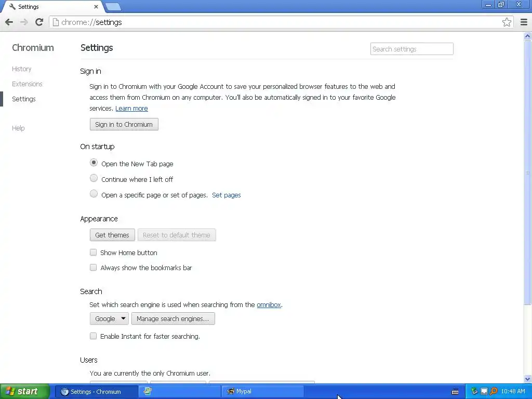The height and width of the screenshot is (399, 532).
Task: Expand the Google search engine dropdown
Action: pos(109,318)
